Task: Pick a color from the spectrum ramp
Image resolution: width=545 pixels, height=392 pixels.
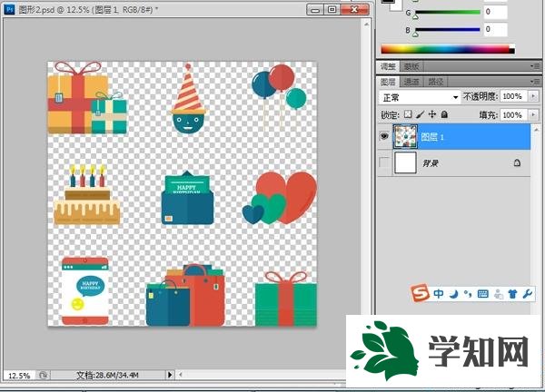Action: pyautogui.click(x=445, y=49)
